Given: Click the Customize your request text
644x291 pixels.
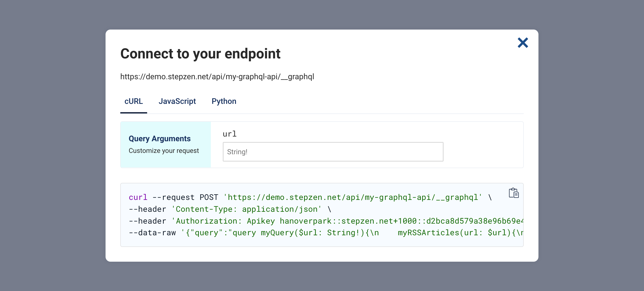Looking at the screenshot, I should click(x=164, y=151).
